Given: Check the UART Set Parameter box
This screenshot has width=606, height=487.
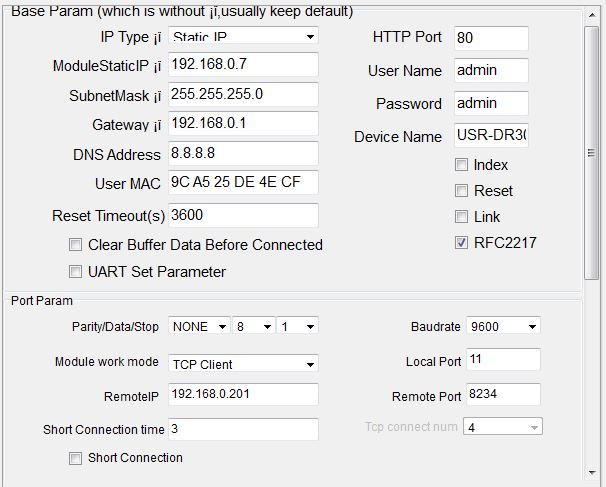Looking at the screenshot, I should (75, 272).
